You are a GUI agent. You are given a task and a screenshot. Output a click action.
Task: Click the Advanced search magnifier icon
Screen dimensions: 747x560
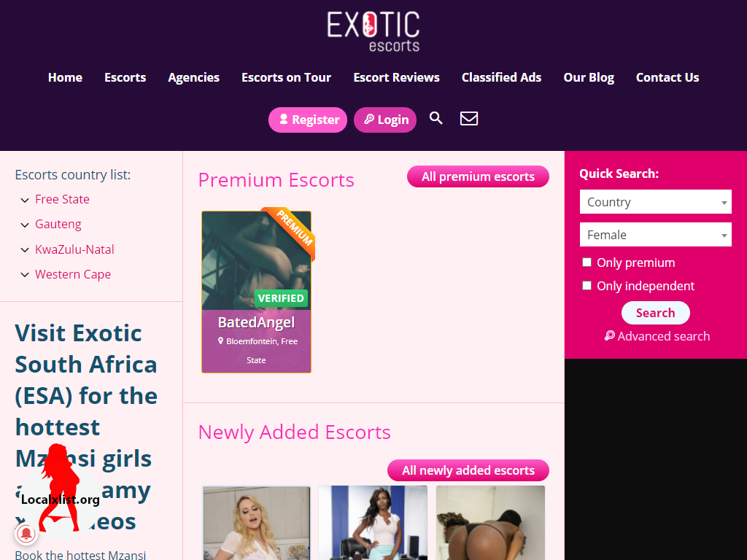point(609,335)
